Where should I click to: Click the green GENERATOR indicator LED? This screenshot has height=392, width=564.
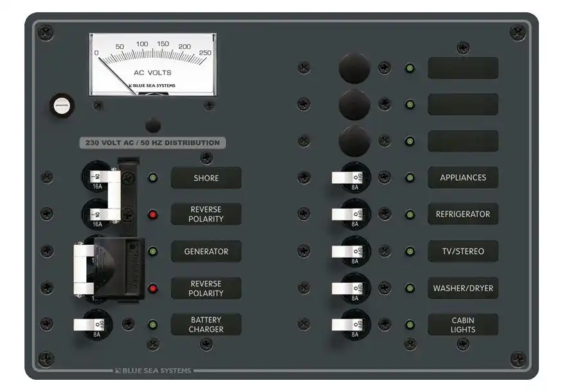pyautogui.click(x=153, y=251)
